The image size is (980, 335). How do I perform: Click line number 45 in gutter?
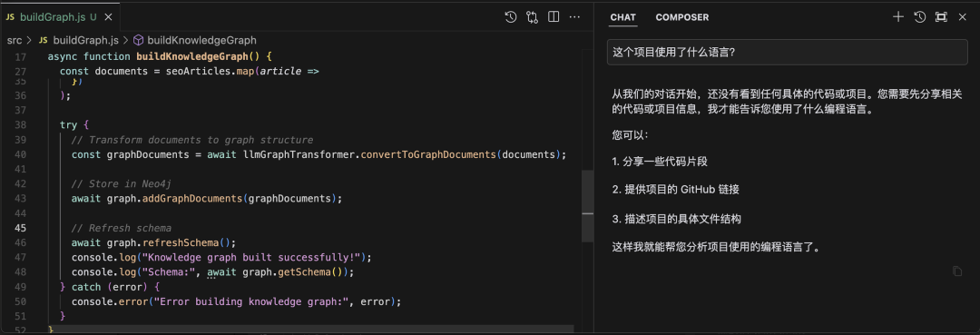[20, 228]
